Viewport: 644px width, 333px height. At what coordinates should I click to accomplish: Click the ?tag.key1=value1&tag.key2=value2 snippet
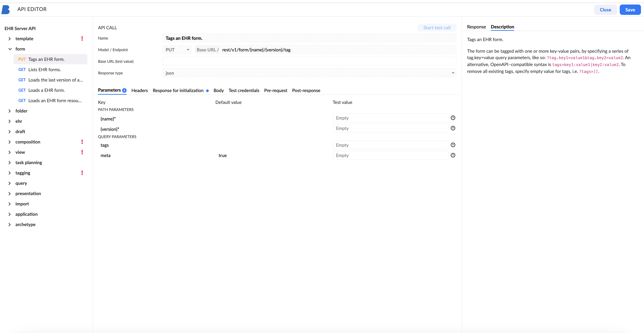585,58
